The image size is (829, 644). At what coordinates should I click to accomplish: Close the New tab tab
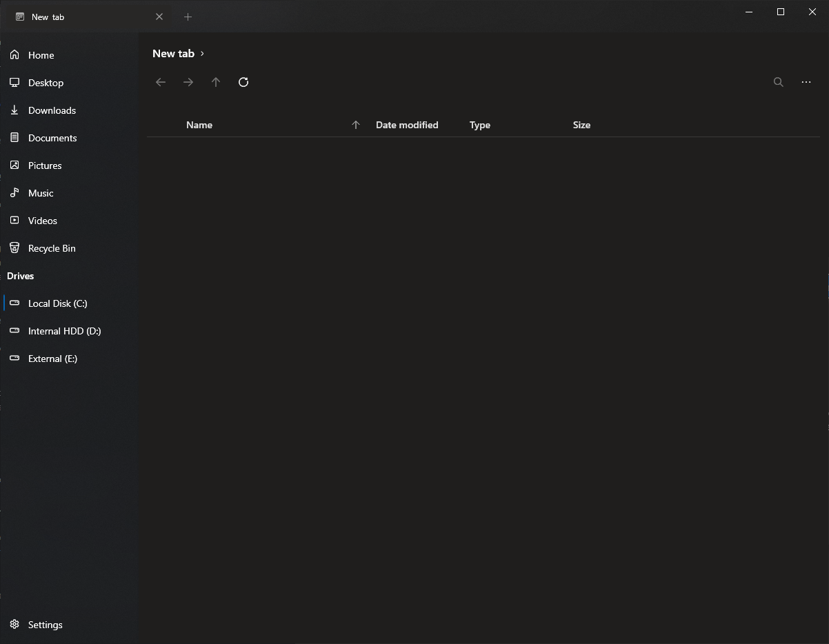tap(159, 17)
